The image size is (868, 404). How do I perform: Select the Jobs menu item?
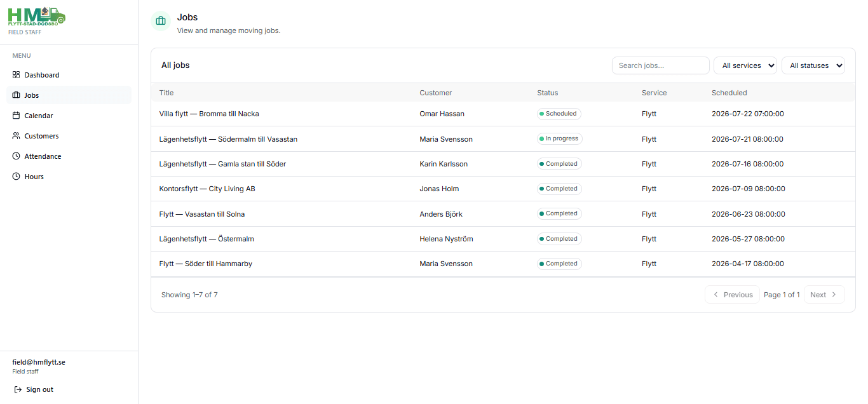(x=69, y=95)
